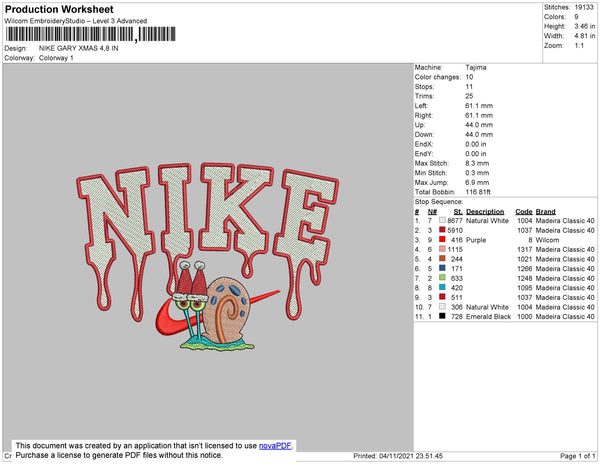
Task: Click code 1000 in stop 11
Action: 525,316
